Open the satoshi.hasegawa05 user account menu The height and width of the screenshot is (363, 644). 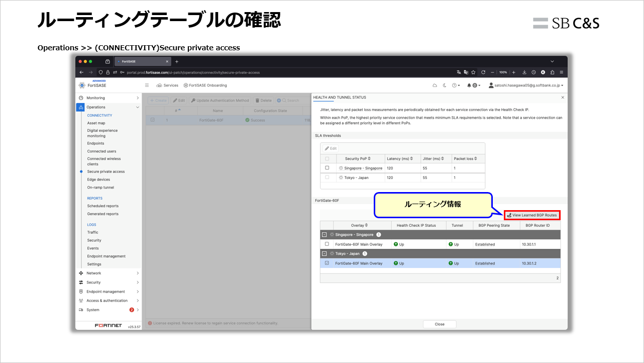point(526,85)
